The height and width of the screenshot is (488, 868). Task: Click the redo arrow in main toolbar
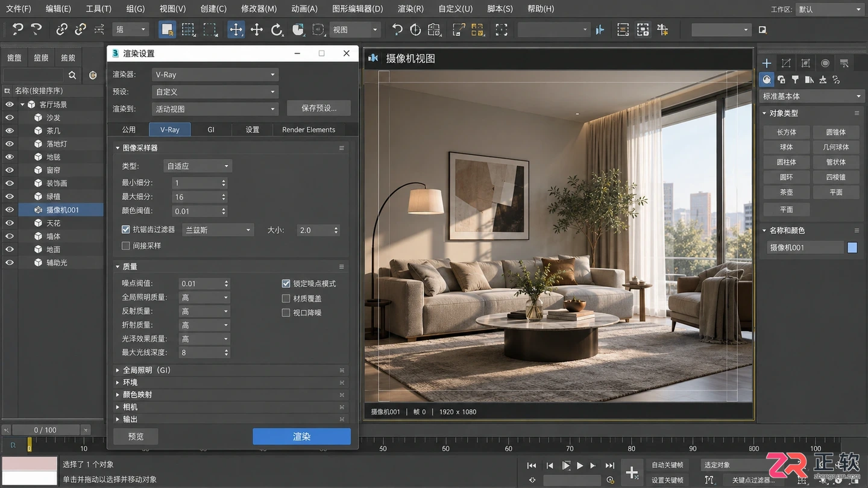pyautogui.click(x=37, y=29)
